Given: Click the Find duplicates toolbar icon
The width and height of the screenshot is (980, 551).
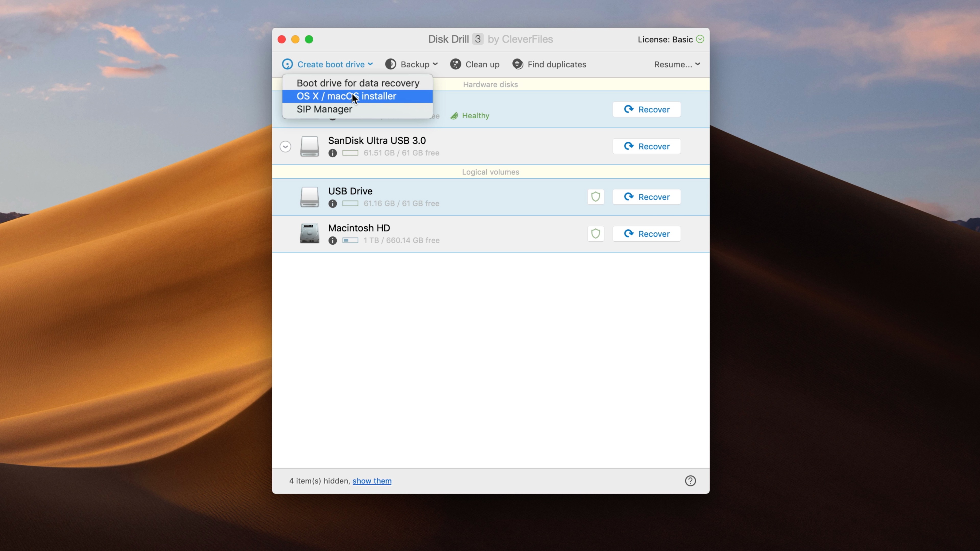Looking at the screenshot, I should pos(517,64).
